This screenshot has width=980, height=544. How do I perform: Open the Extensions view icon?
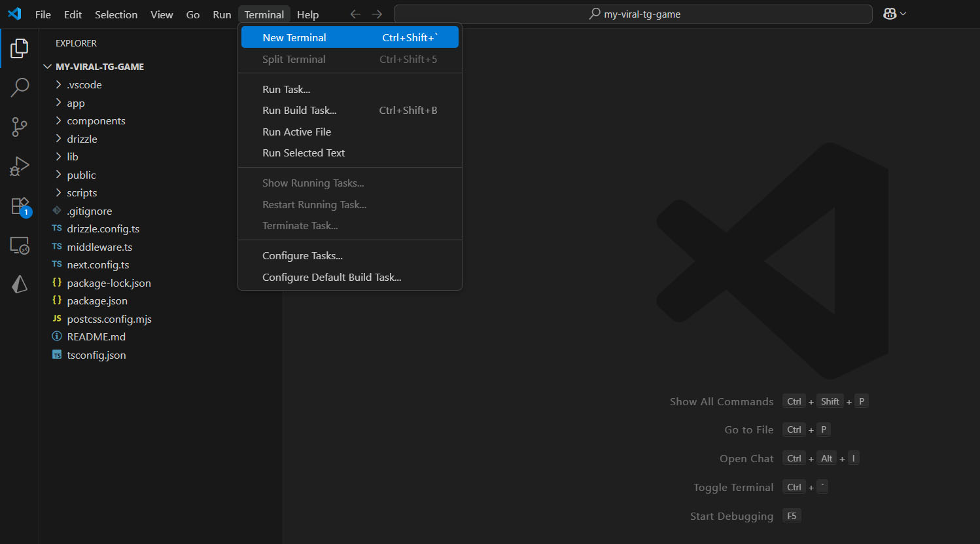(x=20, y=206)
